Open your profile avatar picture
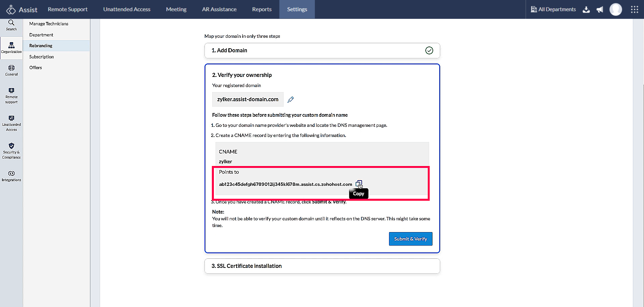The image size is (644, 307). (616, 9)
